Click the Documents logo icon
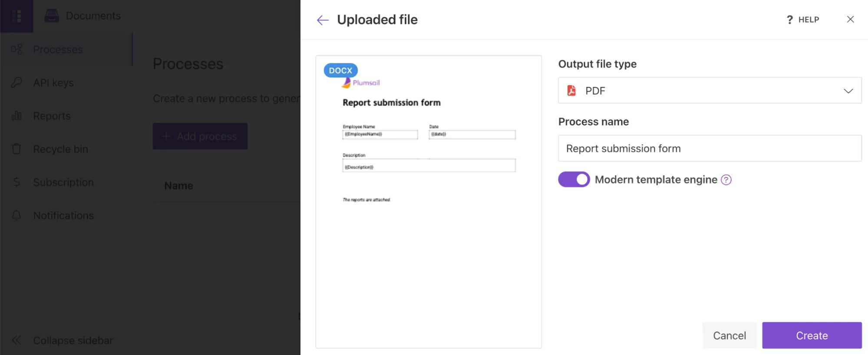Screen dimensions: 868x355 pyautogui.click(x=52, y=16)
